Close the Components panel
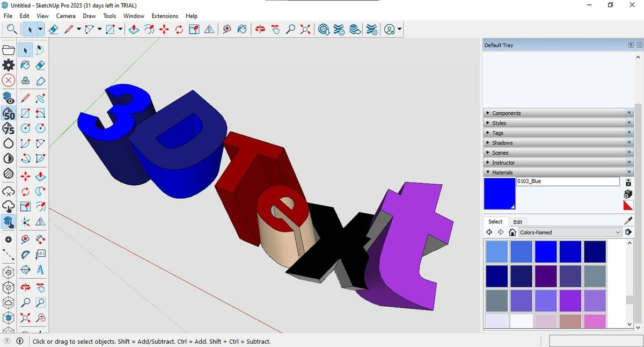 click(x=630, y=113)
